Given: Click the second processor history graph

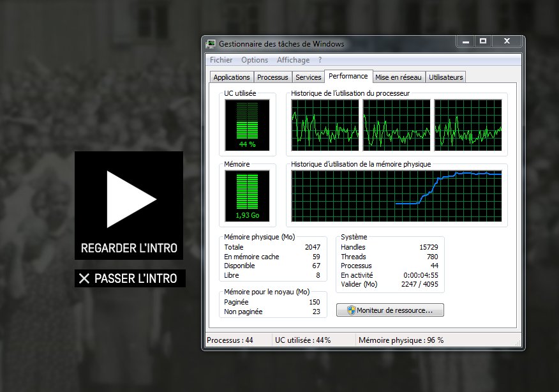Looking at the screenshot, I should click(x=396, y=125).
